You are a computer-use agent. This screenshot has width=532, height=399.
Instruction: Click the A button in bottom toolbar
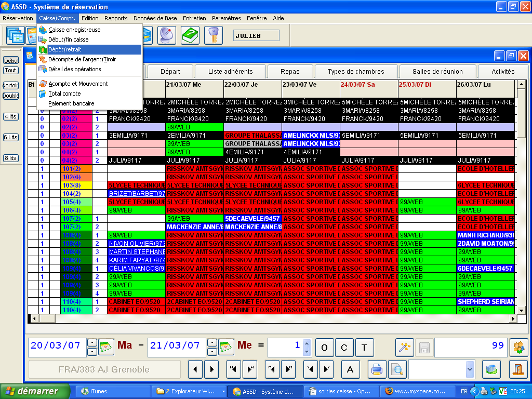350,369
